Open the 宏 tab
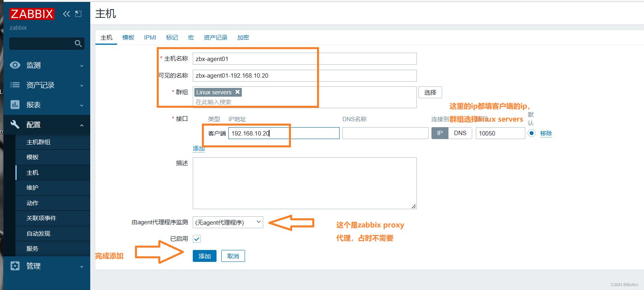The width and height of the screenshot is (644, 290). pyautogui.click(x=191, y=38)
